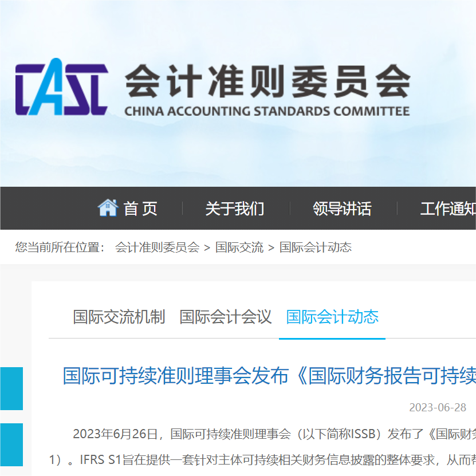Switch to the 国际交流机制 tab

point(119,317)
